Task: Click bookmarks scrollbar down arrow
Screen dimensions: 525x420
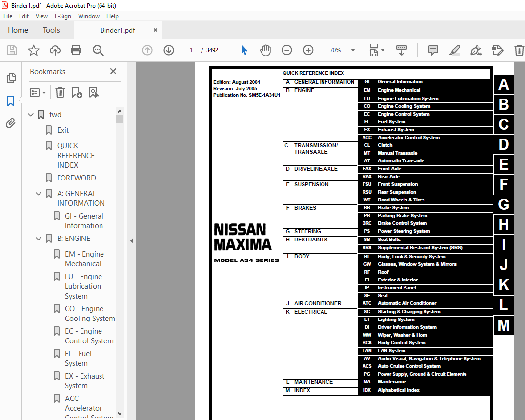Action: pos(120,414)
